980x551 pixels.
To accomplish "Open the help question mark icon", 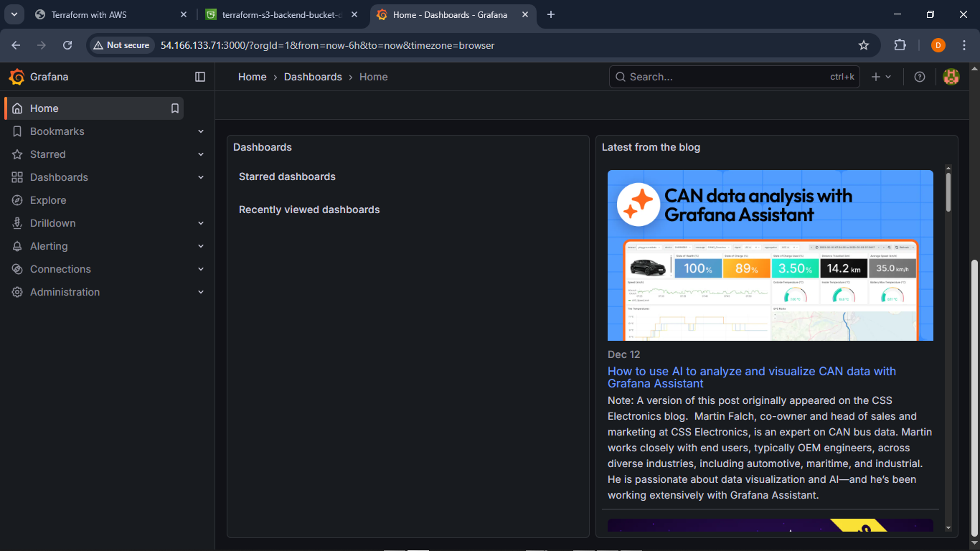I will pyautogui.click(x=920, y=77).
